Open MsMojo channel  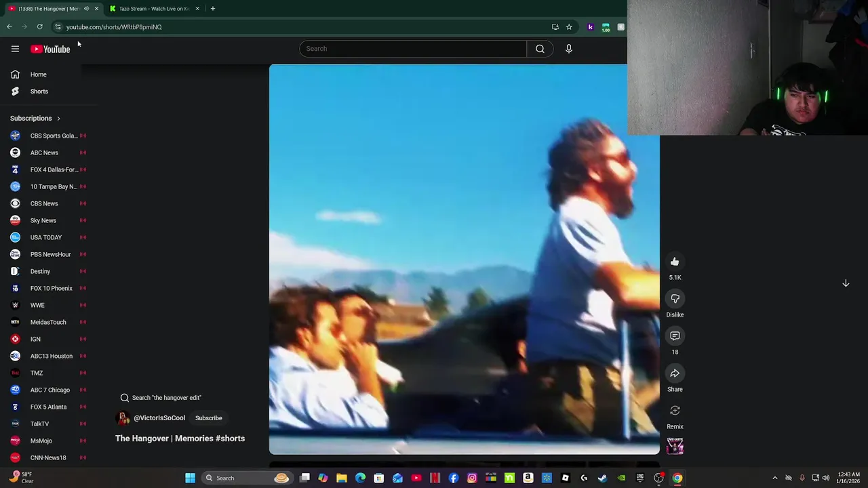pos(47,441)
